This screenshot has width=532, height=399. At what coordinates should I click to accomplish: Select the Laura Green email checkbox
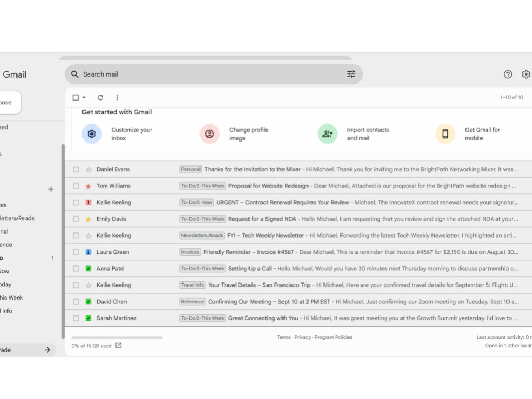76,252
